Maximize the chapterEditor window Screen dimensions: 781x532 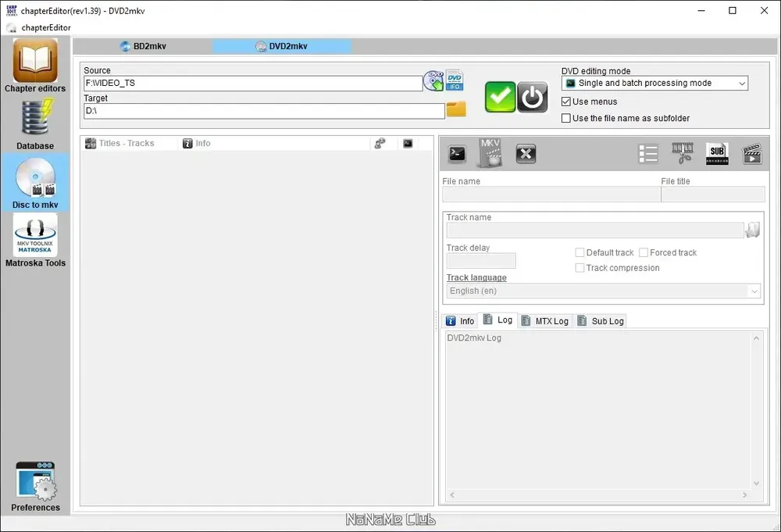(733, 10)
